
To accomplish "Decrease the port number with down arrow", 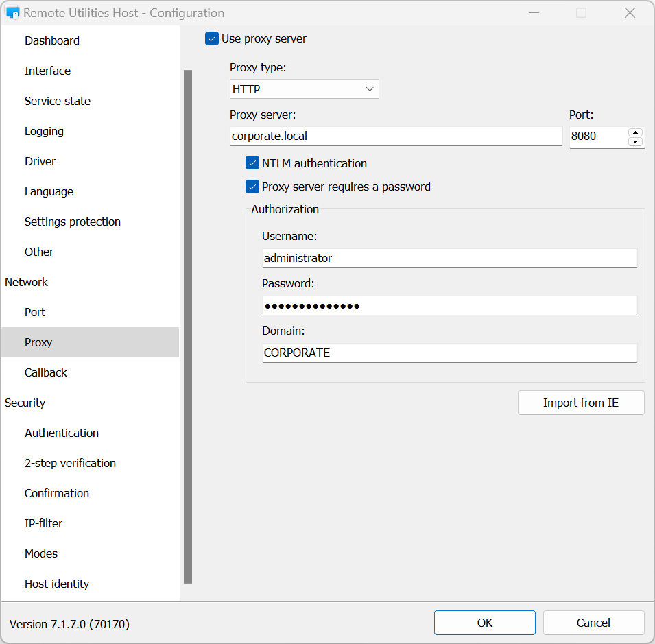I will point(635,141).
